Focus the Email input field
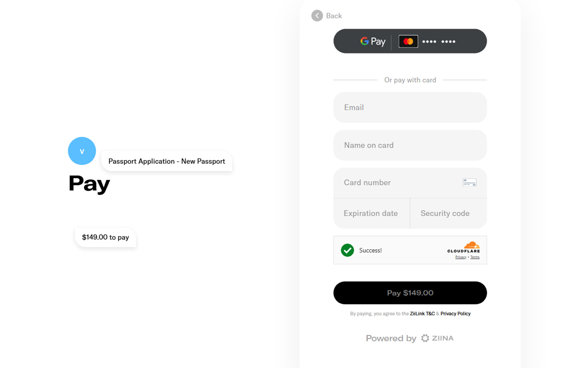The image size is (588, 368). (x=410, y=107)
